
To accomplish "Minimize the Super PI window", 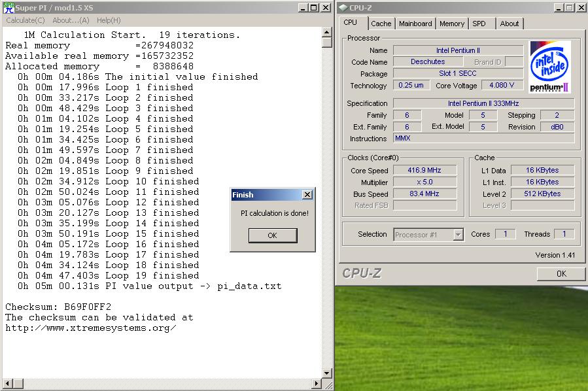I will tap(303, 7).
